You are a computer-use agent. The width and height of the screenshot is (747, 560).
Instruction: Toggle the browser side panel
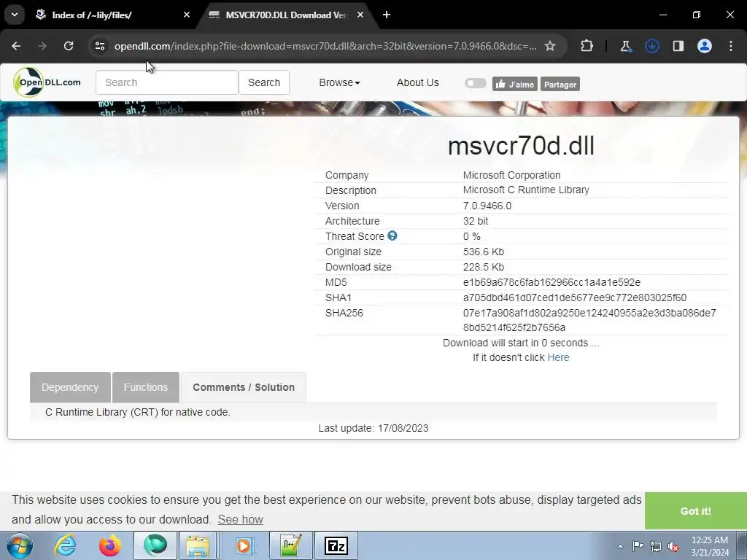pyautogui.click(x=678, y=46)
